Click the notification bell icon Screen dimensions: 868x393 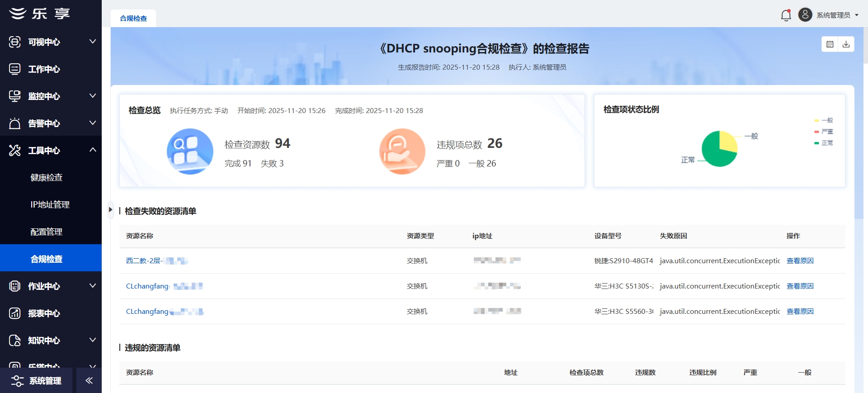(786, 15)
